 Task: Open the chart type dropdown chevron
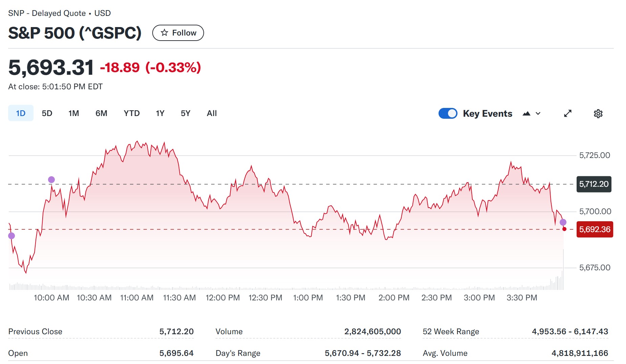point(538,114)
